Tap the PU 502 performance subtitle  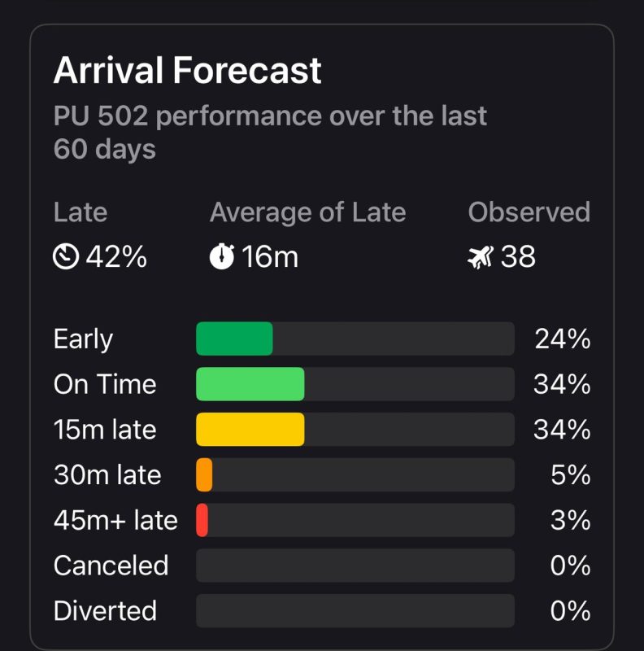tap(270, 132)
